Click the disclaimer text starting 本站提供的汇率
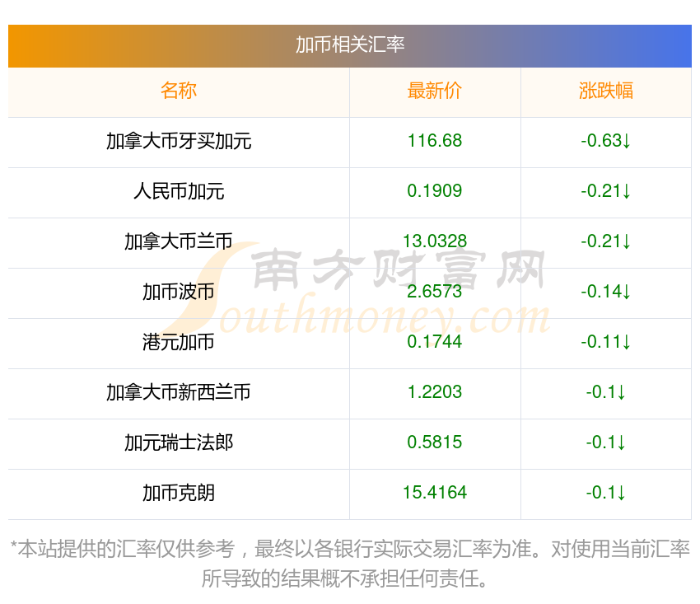Screen dimensions: 700x604 350,564
